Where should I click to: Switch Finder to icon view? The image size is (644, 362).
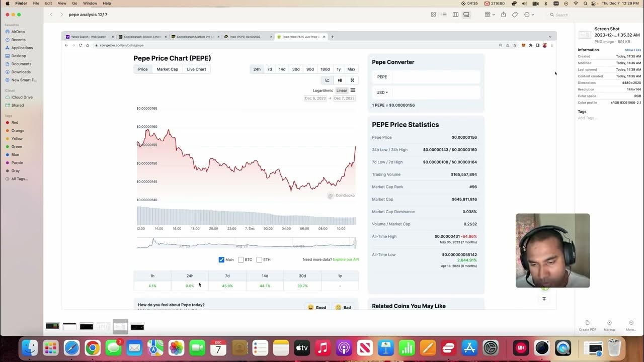(x=433, y=15)
